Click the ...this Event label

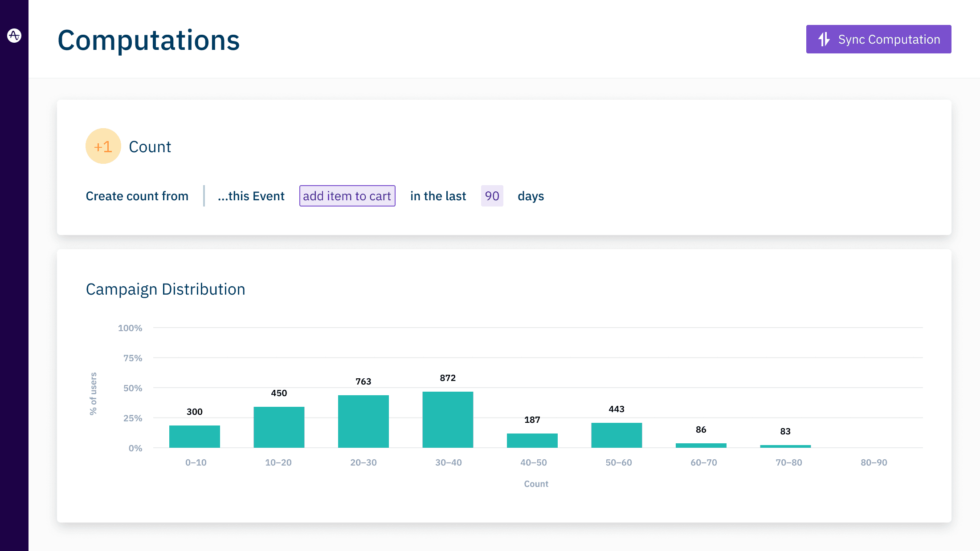pos(251,196)
